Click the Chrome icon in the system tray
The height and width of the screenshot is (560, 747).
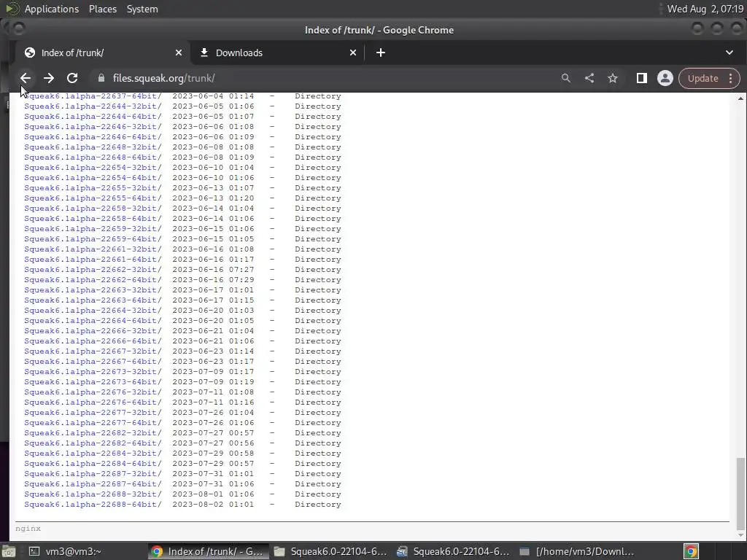(x=691, y=551)
